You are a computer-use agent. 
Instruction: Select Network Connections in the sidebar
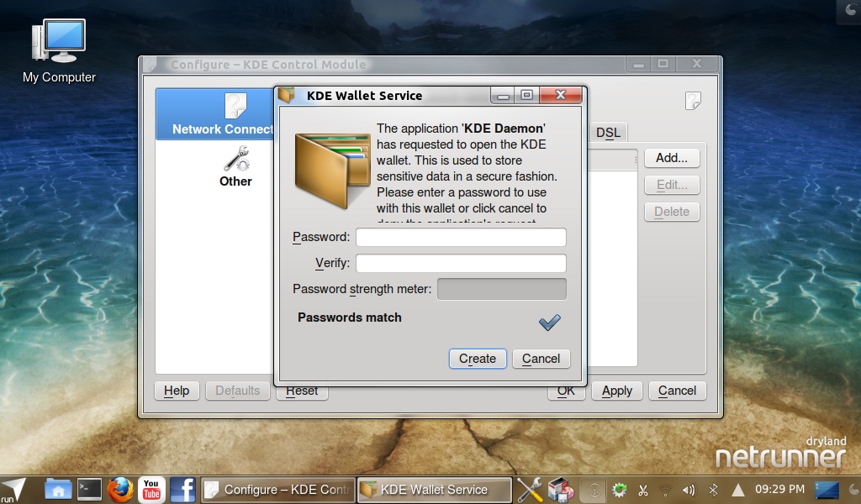[x=214, y=114]
